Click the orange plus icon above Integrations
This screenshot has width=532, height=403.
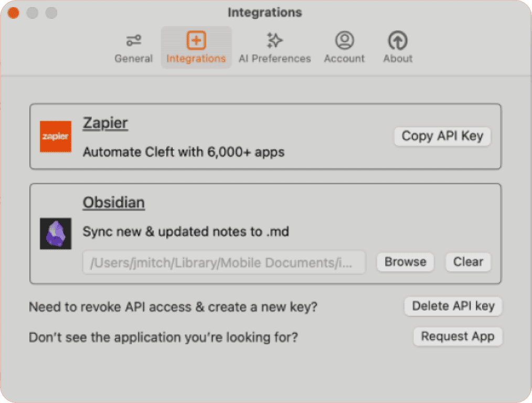click(x=196, y=39)
